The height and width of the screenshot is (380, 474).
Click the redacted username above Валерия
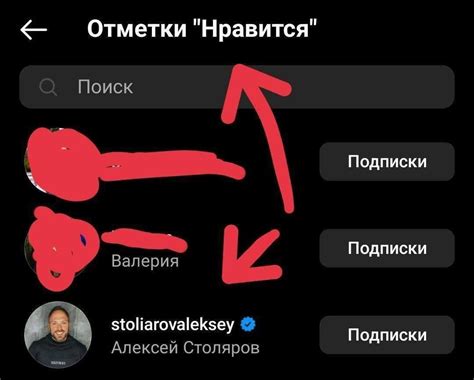(144, 240)
